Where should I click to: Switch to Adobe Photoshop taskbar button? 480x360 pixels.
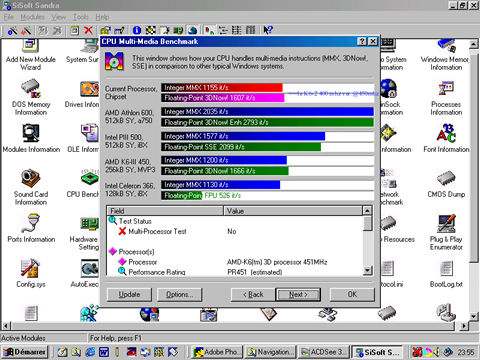(x=217, y=352)
